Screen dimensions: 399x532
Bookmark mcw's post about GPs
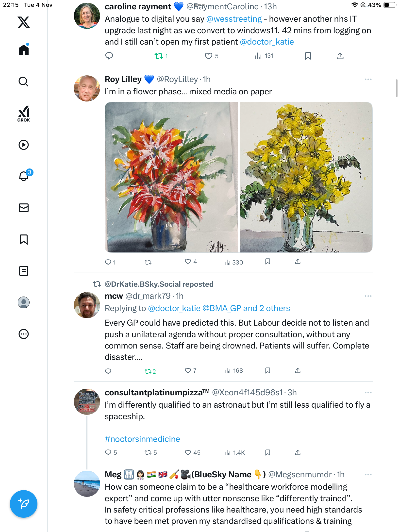pos(268,371)
